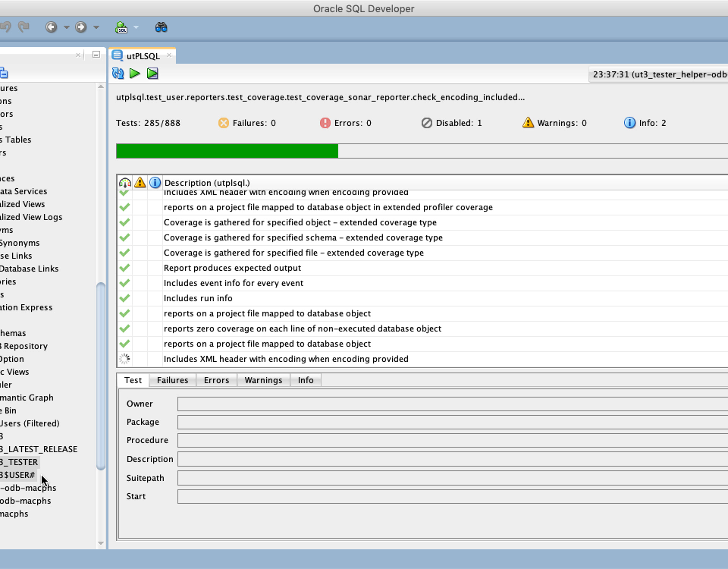
Task: Click green check beside 'Report produces expected output'
Action: click(x=124, y=268)
